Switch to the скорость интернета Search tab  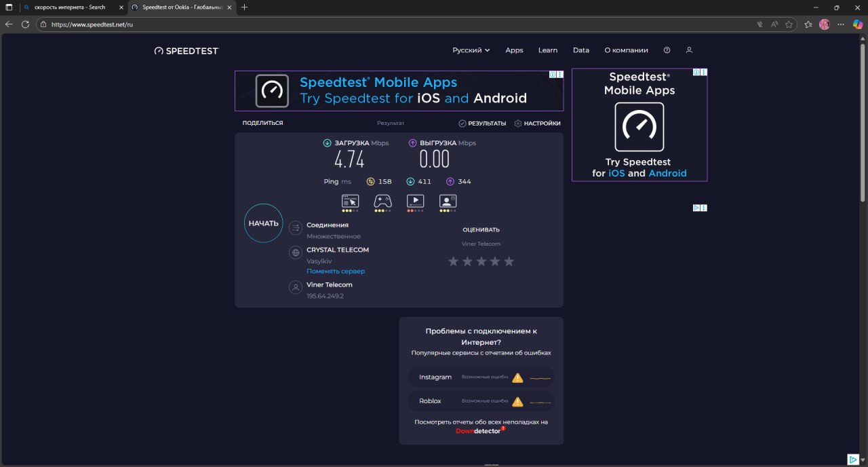click(70, 7)
